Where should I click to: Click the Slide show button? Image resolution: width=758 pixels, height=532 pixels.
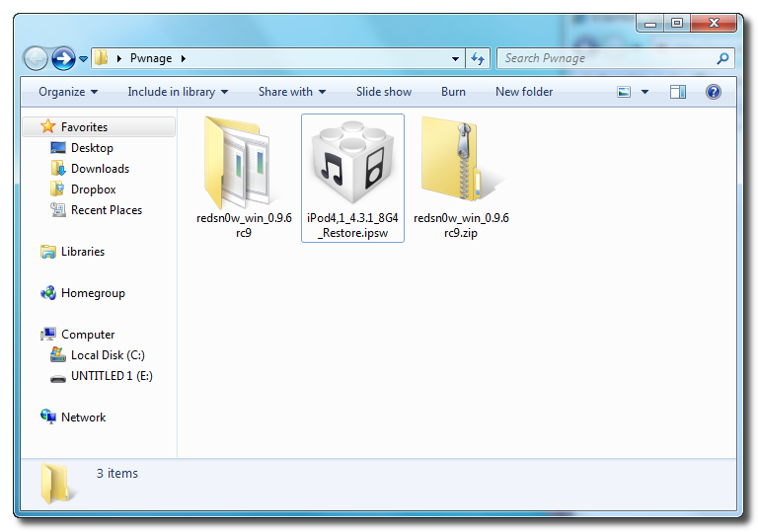coord(384,92)
